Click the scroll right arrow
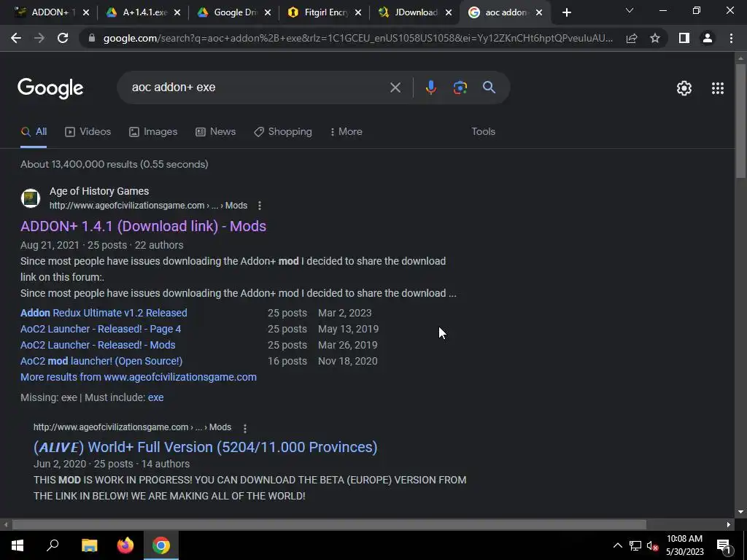This screenshot has height=560, width=747. coord(729,525)
